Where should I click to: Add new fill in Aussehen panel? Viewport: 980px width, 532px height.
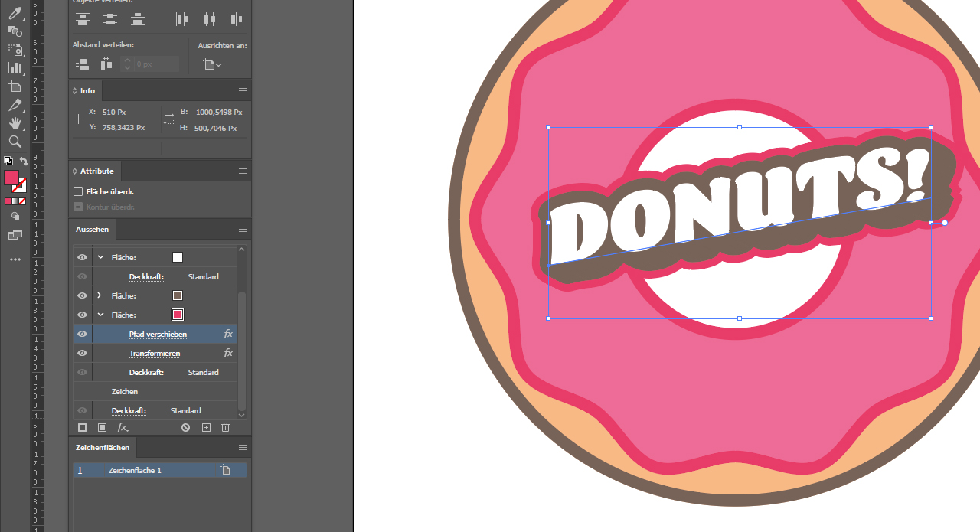(102, 427)
